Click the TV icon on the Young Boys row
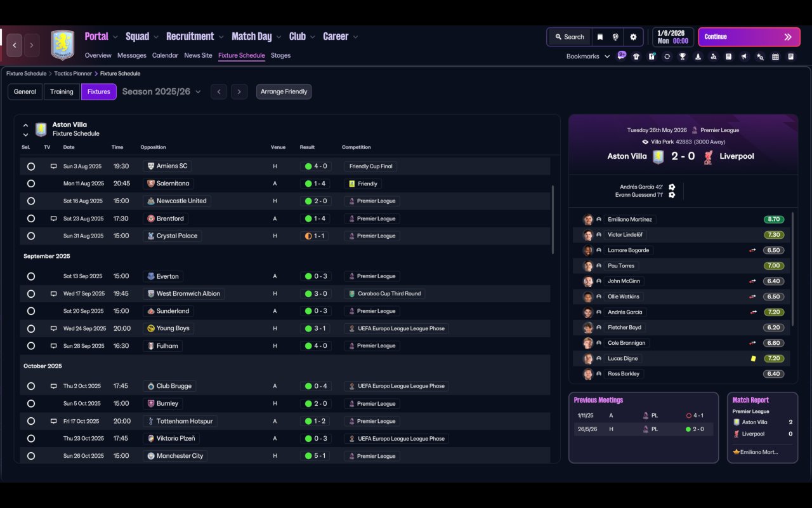 (x=53, y=328)
